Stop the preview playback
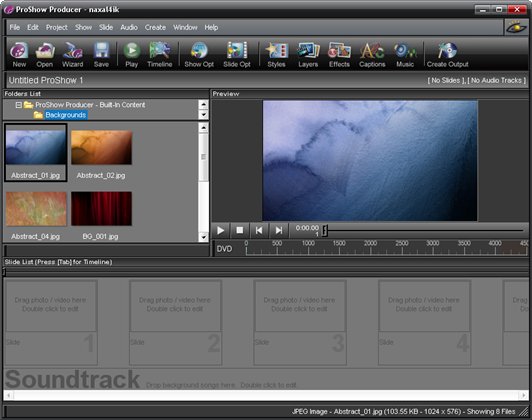532x420 pixels. coord(240,230)
